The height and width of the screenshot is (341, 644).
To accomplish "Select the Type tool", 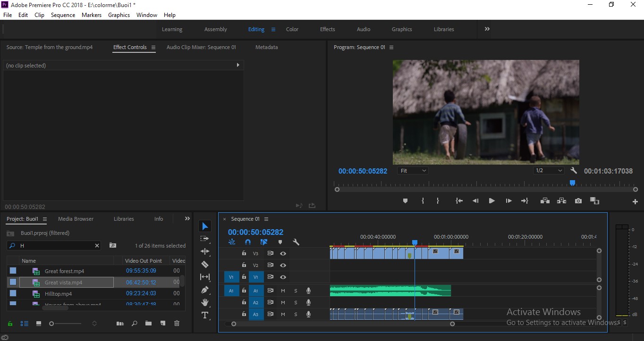I will (205, 315).
